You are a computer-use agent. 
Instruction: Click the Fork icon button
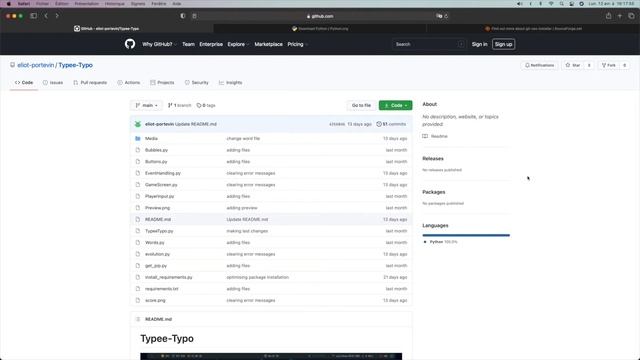coord(609,65)
